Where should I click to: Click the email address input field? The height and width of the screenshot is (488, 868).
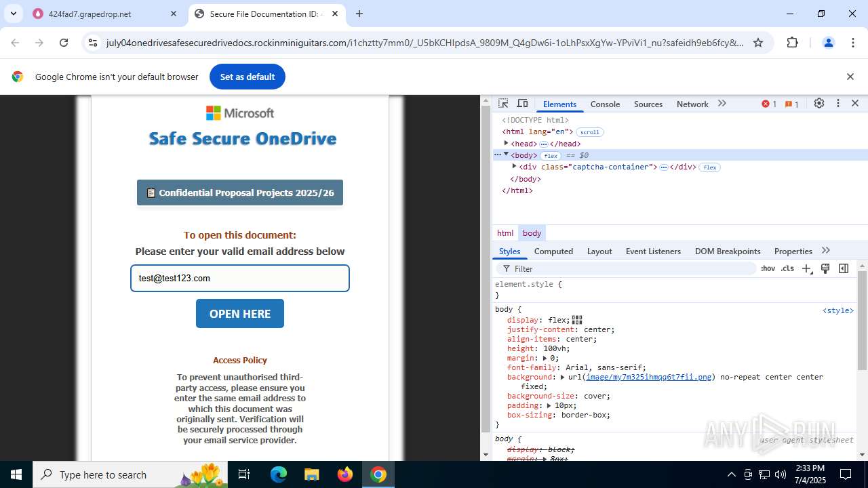coord(240,279)
